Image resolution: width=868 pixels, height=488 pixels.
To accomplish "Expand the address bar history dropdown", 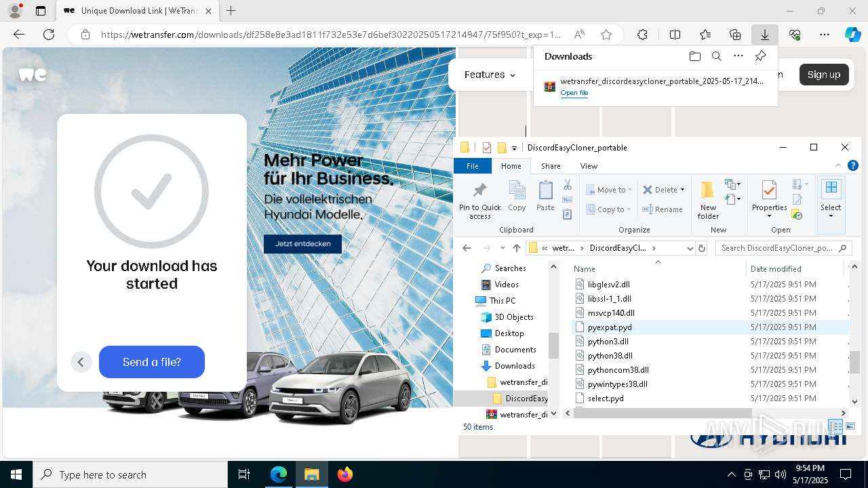I will (x=690, y=248).
